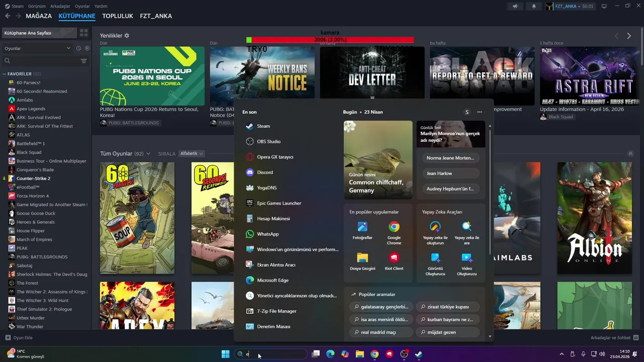
Task: Click Kütüphane Ana Sayfası button
Action: (39, 33)
